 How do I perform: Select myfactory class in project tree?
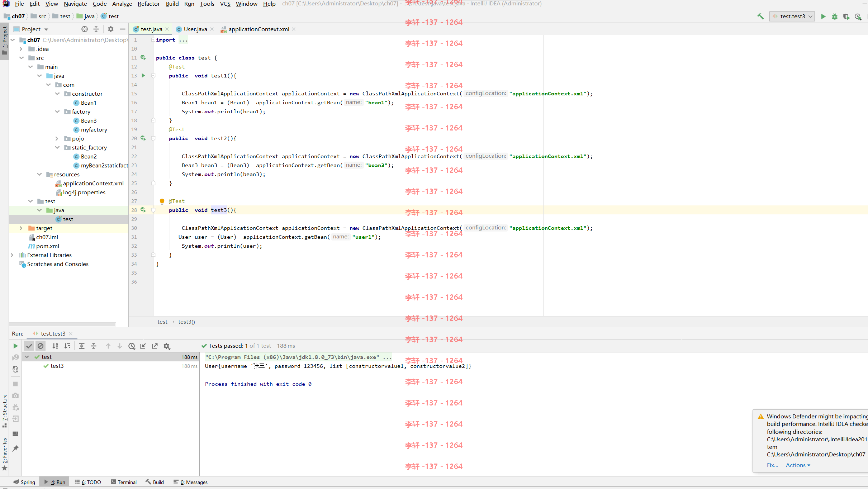(94, 129)
